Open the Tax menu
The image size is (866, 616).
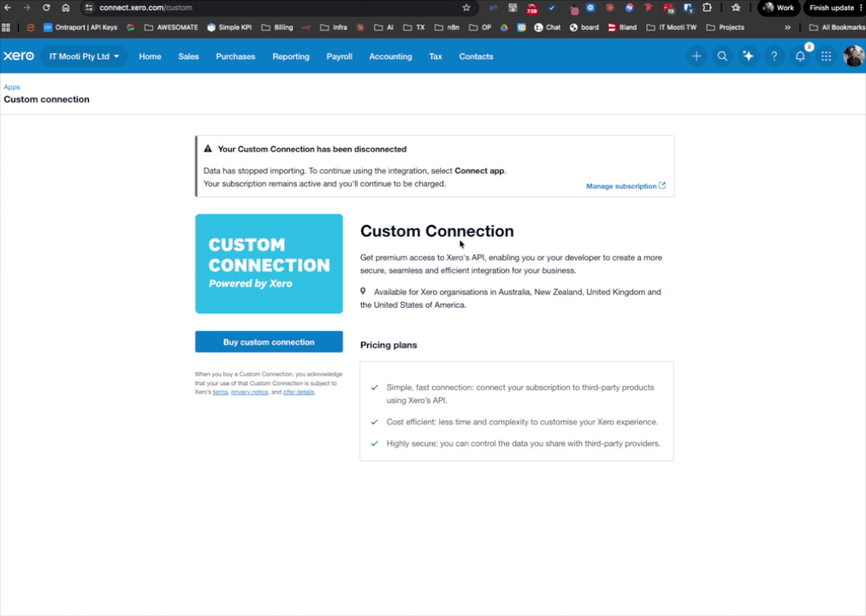pos(436,56)
